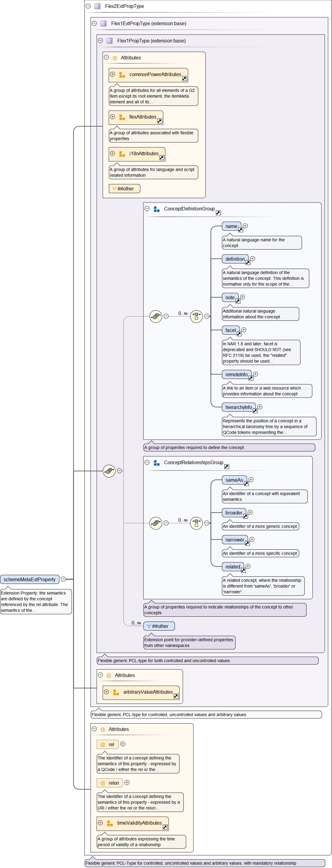Click the timeValidityAttributes reference arrow icon
This screenshot has width=332, height=868.
(165, 827)
